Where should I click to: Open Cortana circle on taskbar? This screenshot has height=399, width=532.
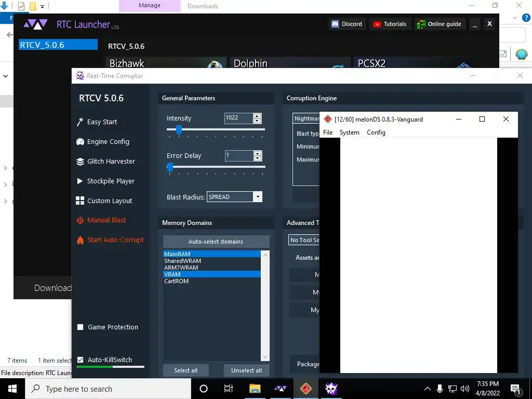[x=204, y=389]
